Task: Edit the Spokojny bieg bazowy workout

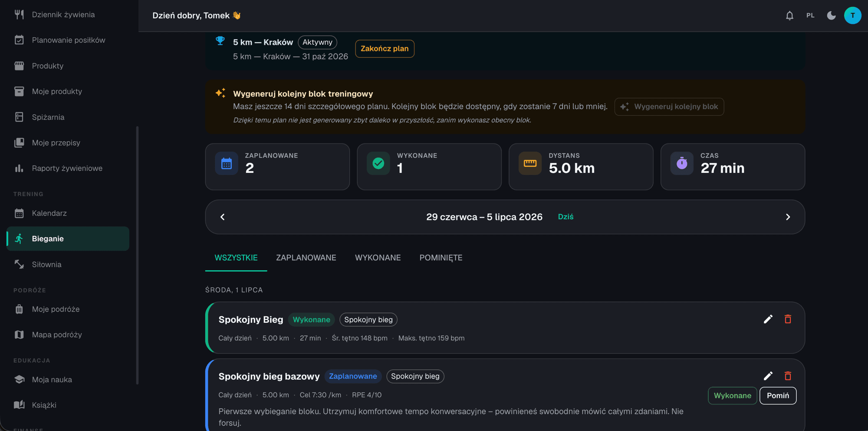Action: tap(768, 376)
